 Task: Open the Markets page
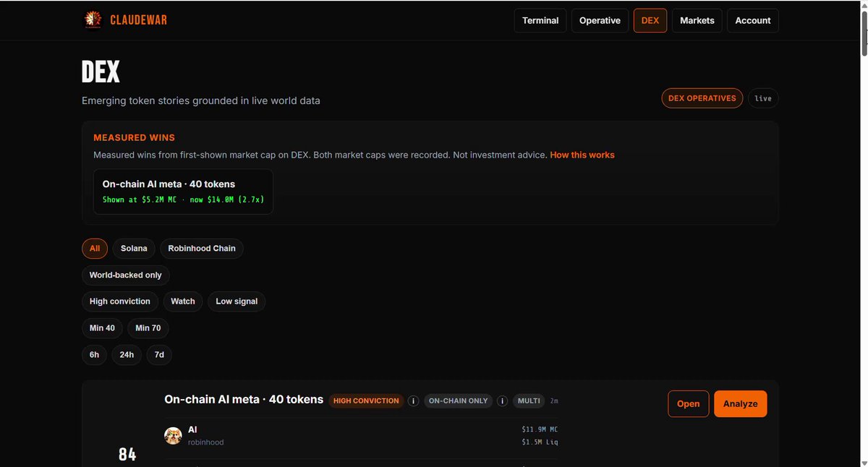coord(697,20)
